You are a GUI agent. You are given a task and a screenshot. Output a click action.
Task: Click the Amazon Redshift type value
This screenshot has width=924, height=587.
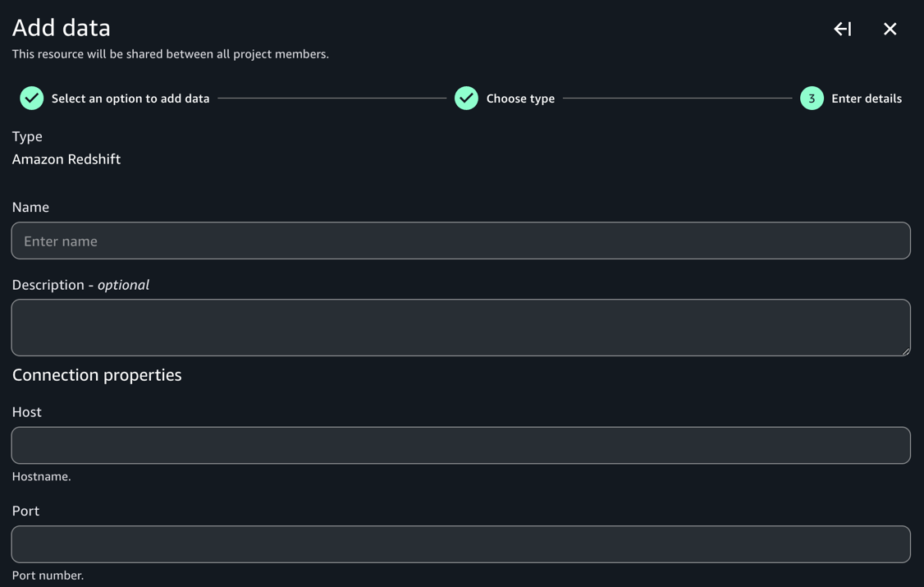66,159
